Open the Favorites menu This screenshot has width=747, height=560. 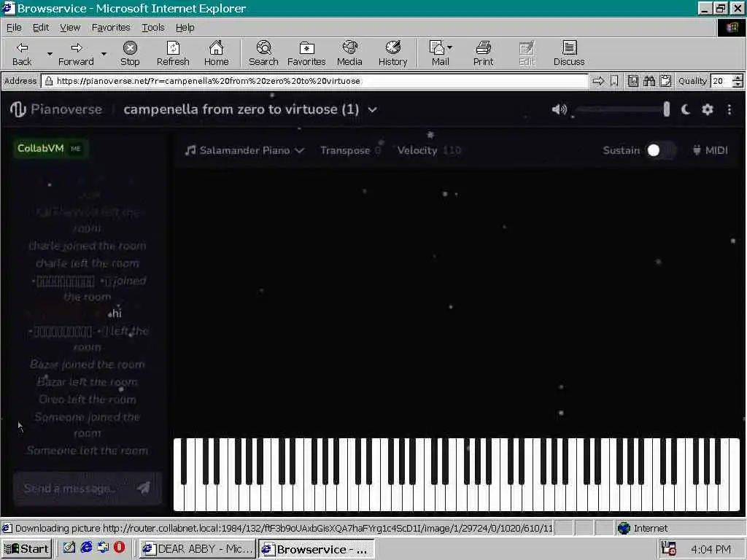point(111,28)
